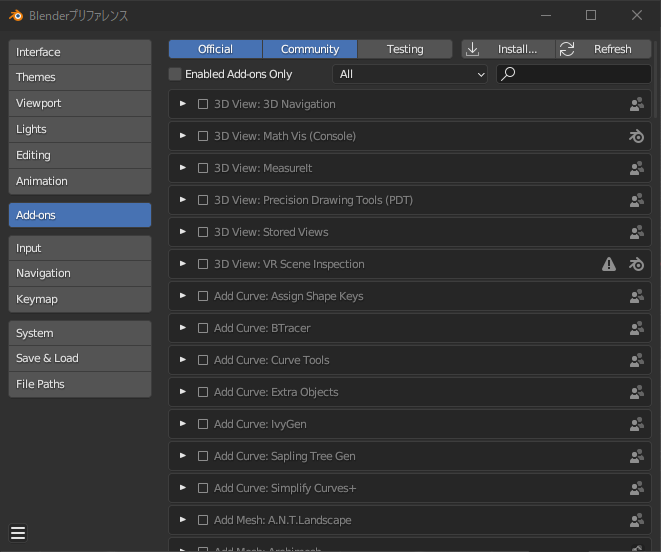Enable the Math Vis (Console) add-on
The image size is (661, 552).
pyautogui.click(x=203, y=136)
